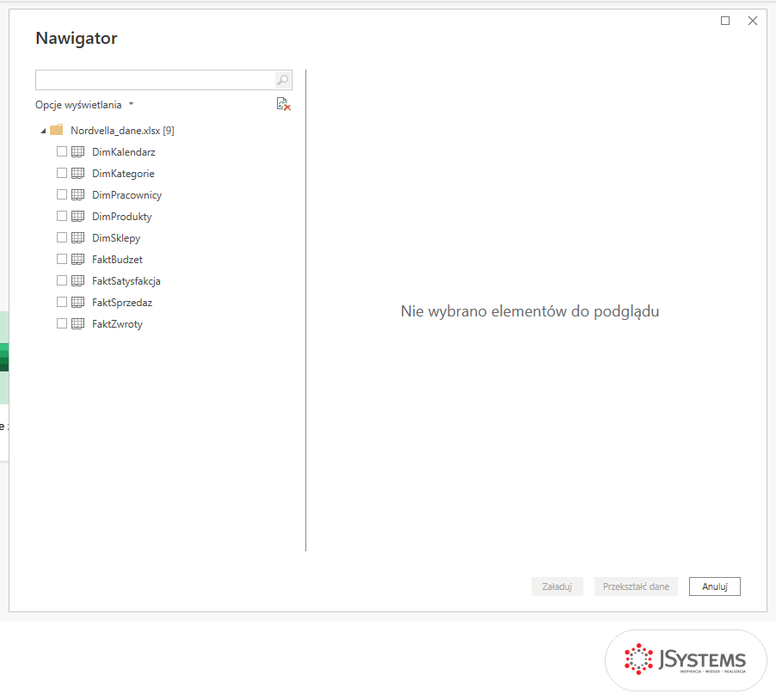Select the DimSklepy table name
This screenshot has height=700, width=776.
[x=116, y=238]
